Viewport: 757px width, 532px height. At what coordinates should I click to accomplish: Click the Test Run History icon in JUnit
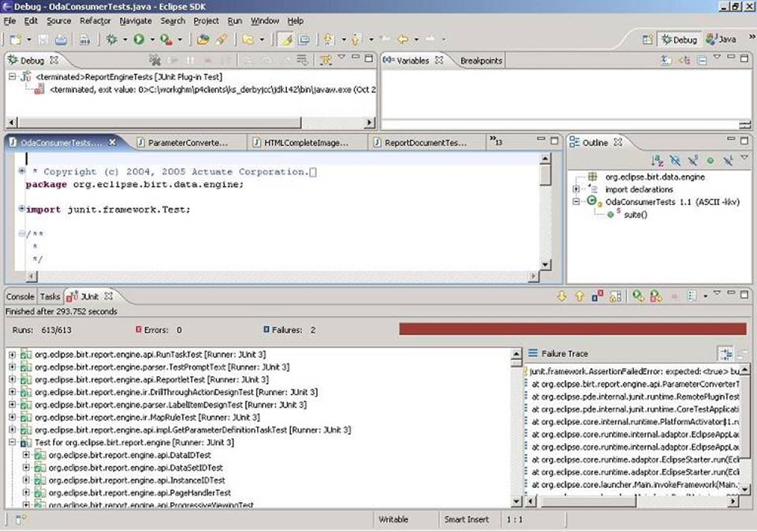pos(692,296)
